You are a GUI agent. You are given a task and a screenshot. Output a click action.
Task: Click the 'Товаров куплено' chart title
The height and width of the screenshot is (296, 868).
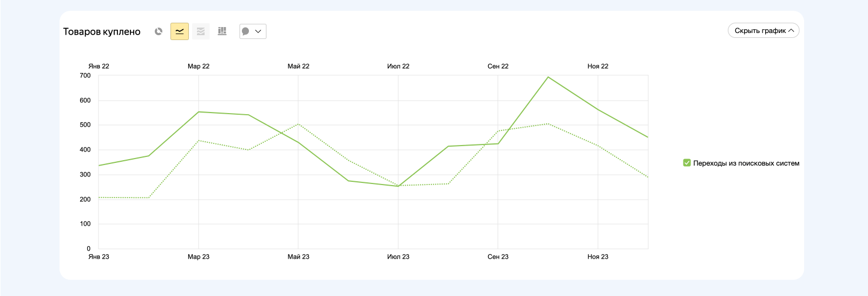tap(102, 32)
